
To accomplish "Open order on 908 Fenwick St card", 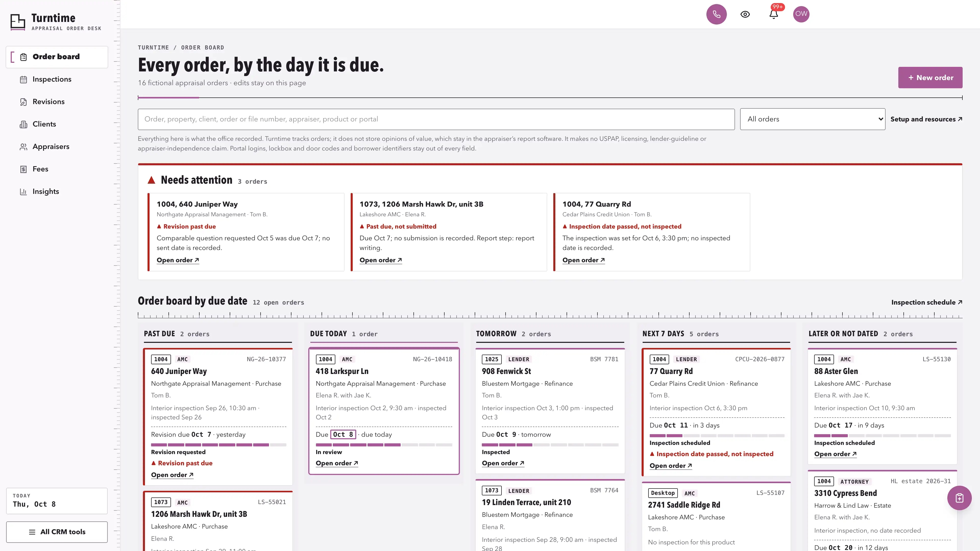I will pos(503,463).
